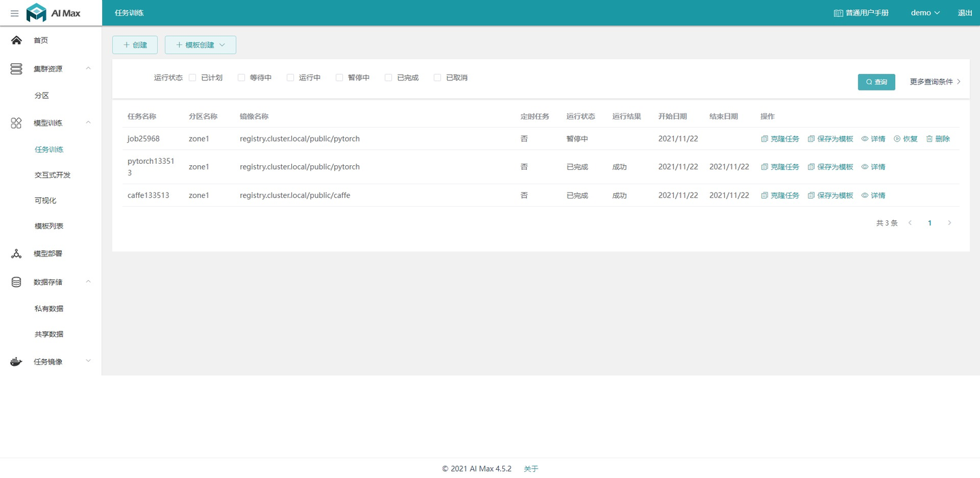Open 模板列表 from the sidebar
The image size is (980, 478).
(48, 225)
